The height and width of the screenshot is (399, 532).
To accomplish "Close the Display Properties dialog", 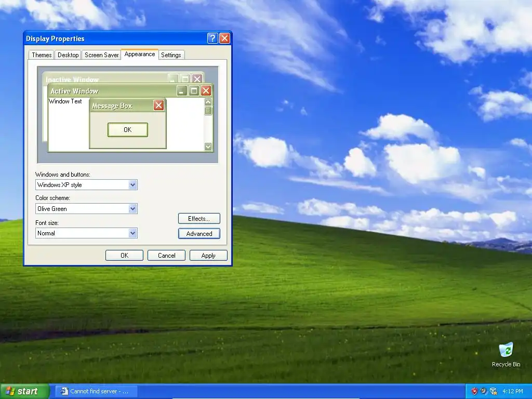I will coord(224,38).
